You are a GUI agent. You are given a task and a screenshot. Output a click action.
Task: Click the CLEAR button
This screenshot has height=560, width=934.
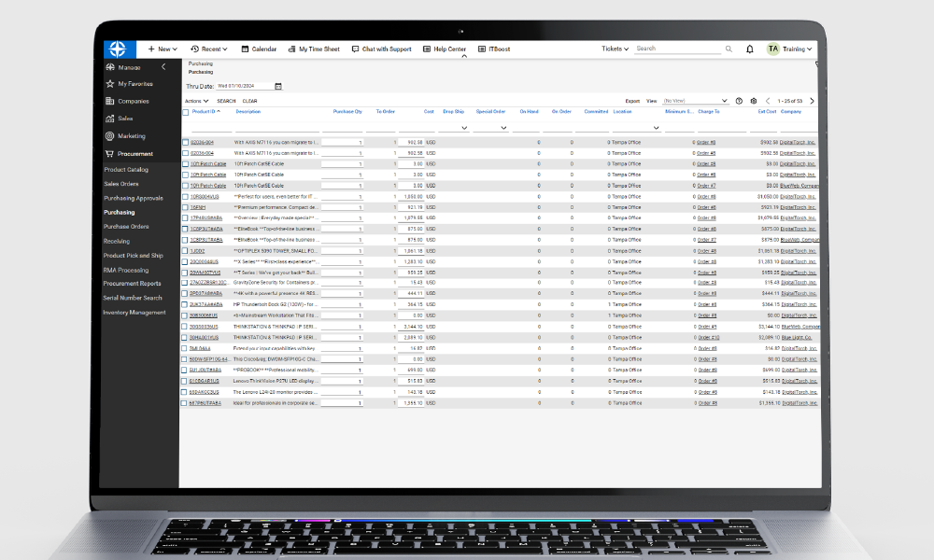(249, 101)
